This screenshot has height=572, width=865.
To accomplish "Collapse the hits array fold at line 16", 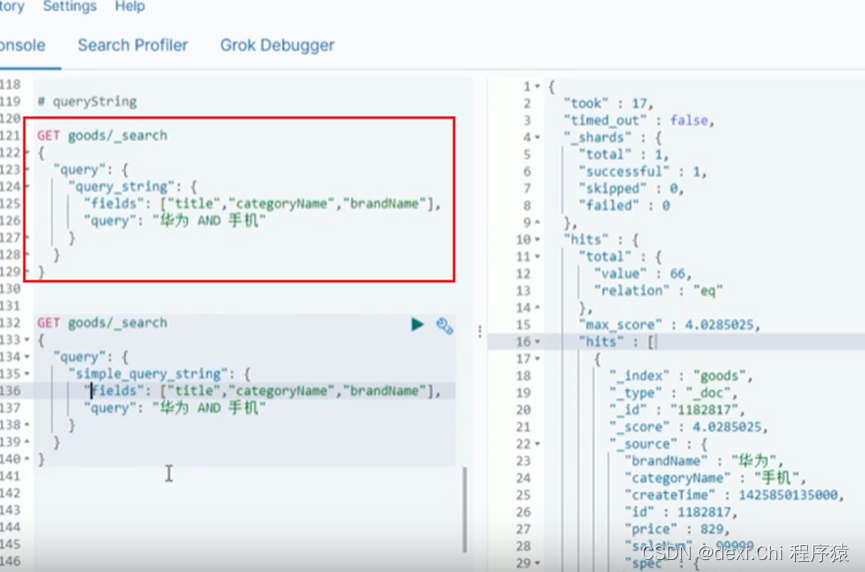I will click(x=537, y=342).
